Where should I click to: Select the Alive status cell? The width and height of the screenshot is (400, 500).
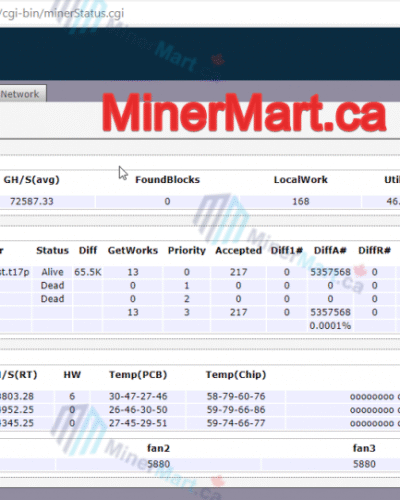[52, 272]
